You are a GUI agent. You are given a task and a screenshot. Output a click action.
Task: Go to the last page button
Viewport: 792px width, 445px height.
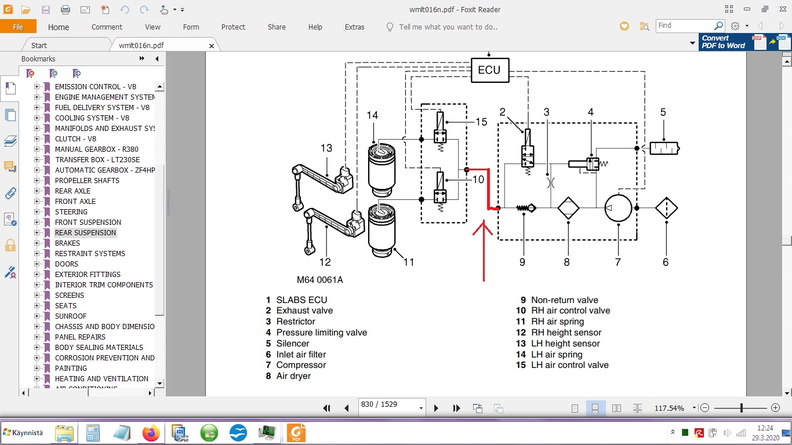click(457, 408)
